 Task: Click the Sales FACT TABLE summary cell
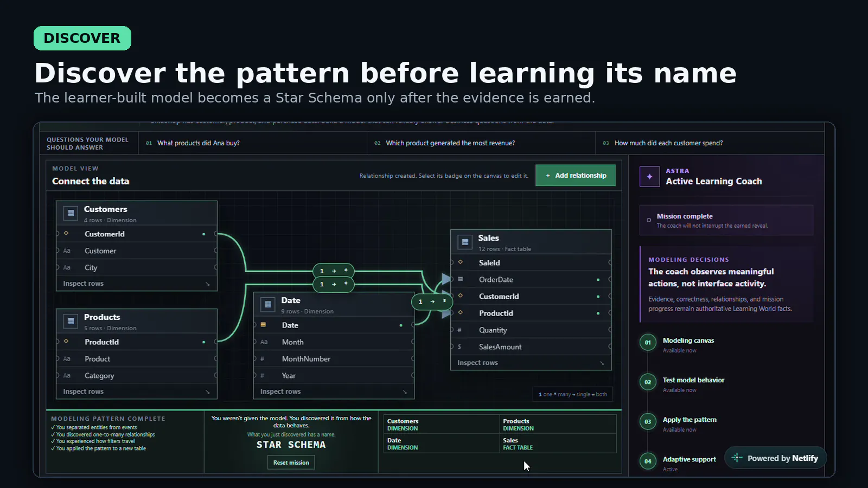click(558, 444)
